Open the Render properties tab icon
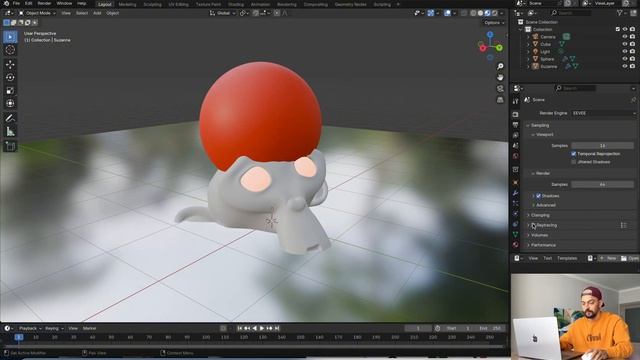Screen dimensions: 640x360 516,115
